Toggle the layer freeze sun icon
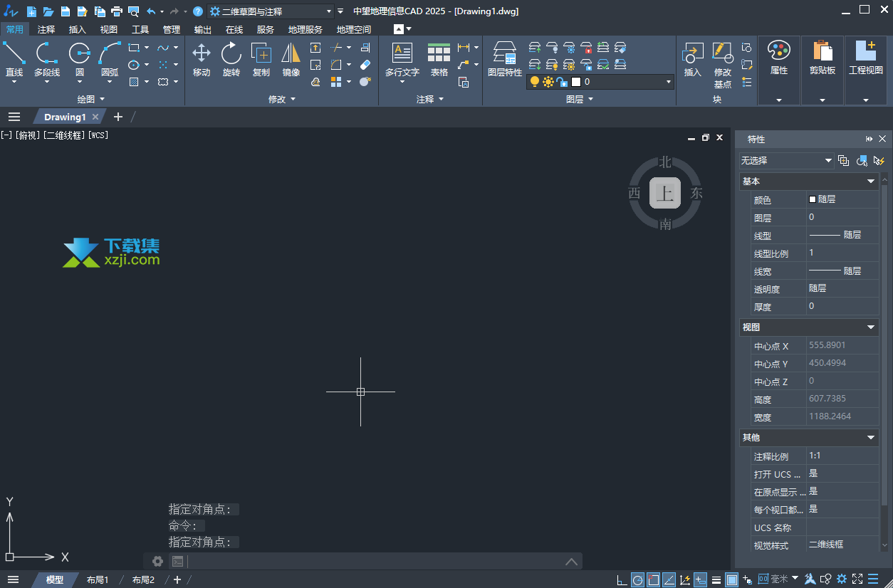The width and height of the screenshot is (893, 588). point(548,82)
